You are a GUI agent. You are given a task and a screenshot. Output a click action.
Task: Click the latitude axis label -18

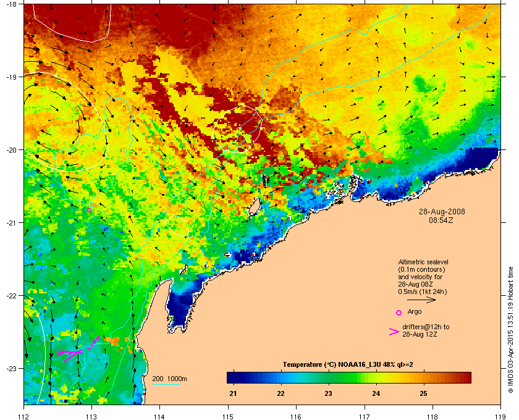11,4
